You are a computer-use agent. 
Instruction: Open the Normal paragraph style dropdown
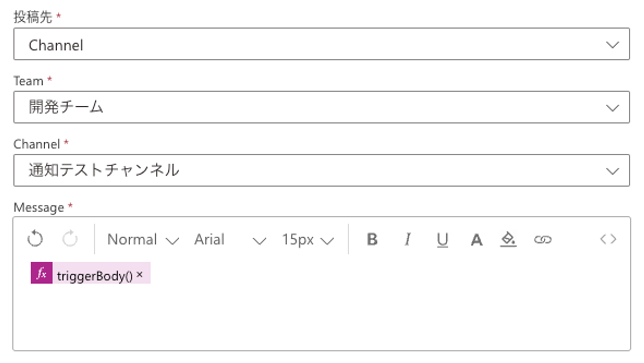(x=143, y=240)
